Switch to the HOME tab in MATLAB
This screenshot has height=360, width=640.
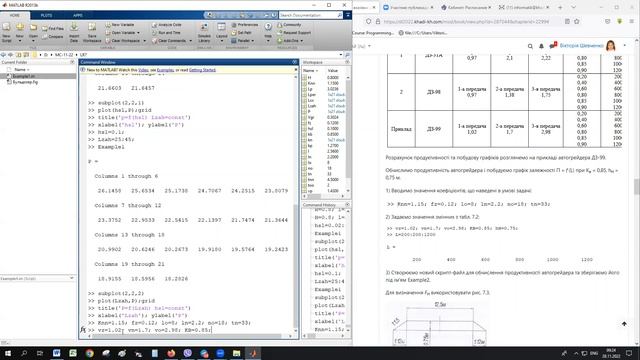(x=15, y=16)
